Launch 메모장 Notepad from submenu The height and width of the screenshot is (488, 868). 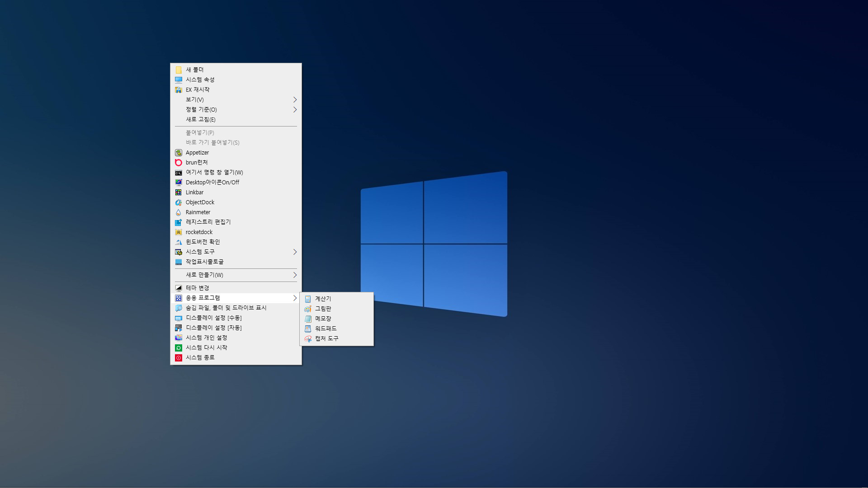pos(337,319)
